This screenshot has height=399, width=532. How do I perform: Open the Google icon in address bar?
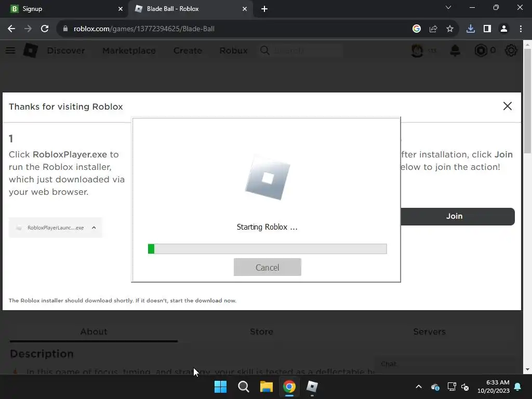click(x=416, y=29)
